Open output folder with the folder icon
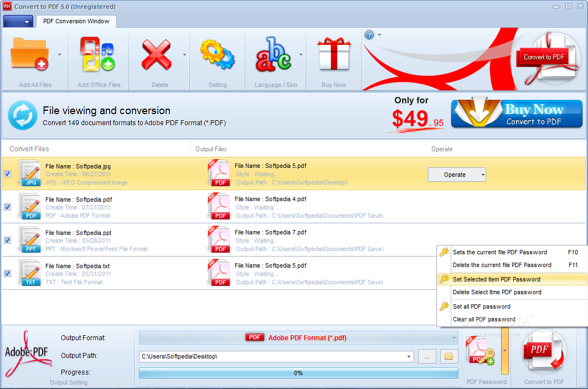The height and width of the screenshot is (389, 588). 449,356
